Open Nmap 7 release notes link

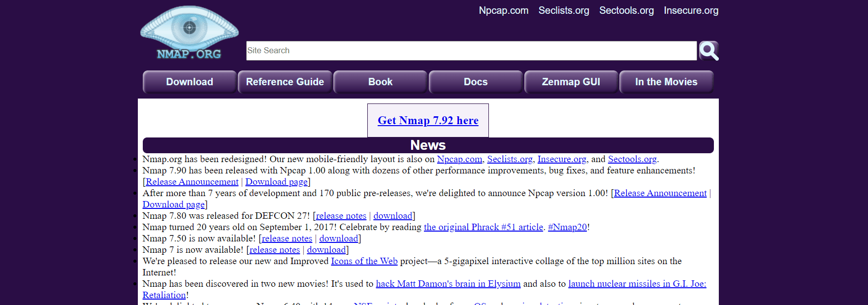275,250
